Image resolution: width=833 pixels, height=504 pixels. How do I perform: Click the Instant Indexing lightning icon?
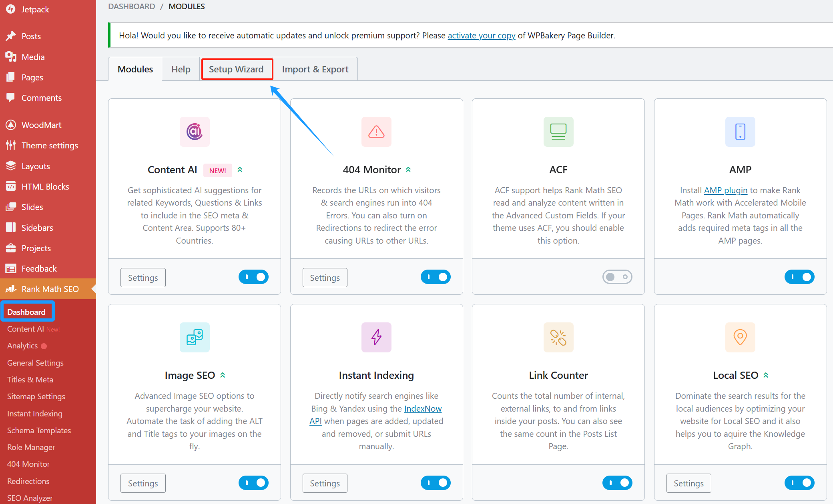coord(376,337)
